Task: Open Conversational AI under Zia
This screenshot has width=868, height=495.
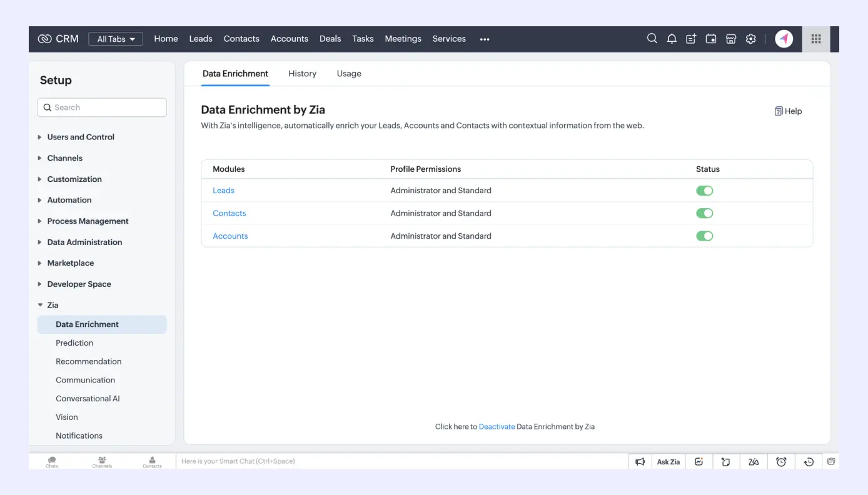Action: (x=88, y=399)
